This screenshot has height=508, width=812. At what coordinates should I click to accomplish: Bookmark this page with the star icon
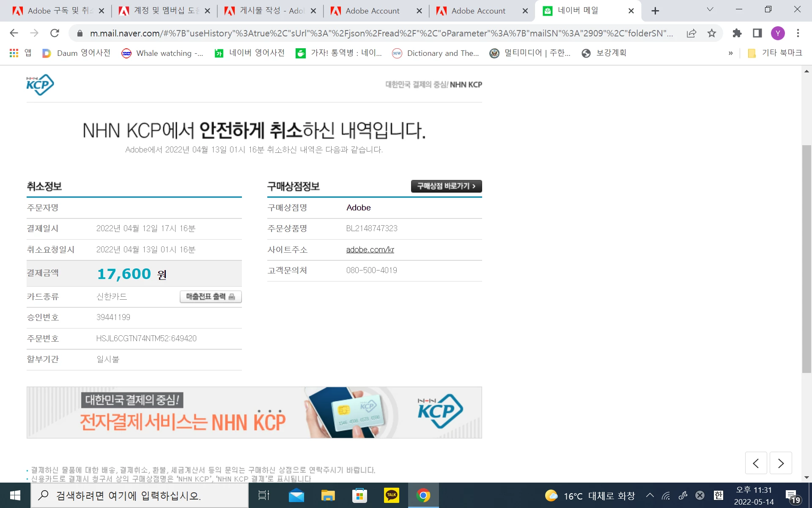[712, 33]
